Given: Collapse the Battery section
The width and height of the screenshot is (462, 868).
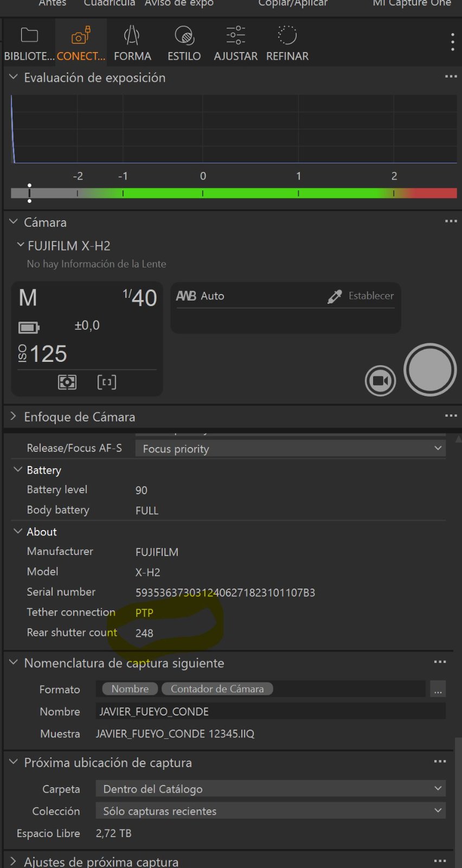Looking at the screenshot, I should pyautogui.click(x=18, y=470).
